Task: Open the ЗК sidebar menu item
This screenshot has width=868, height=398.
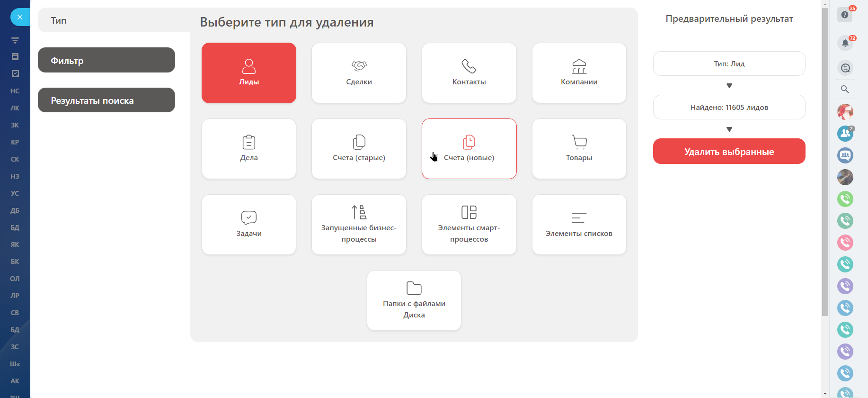Action: coord(15,125)
